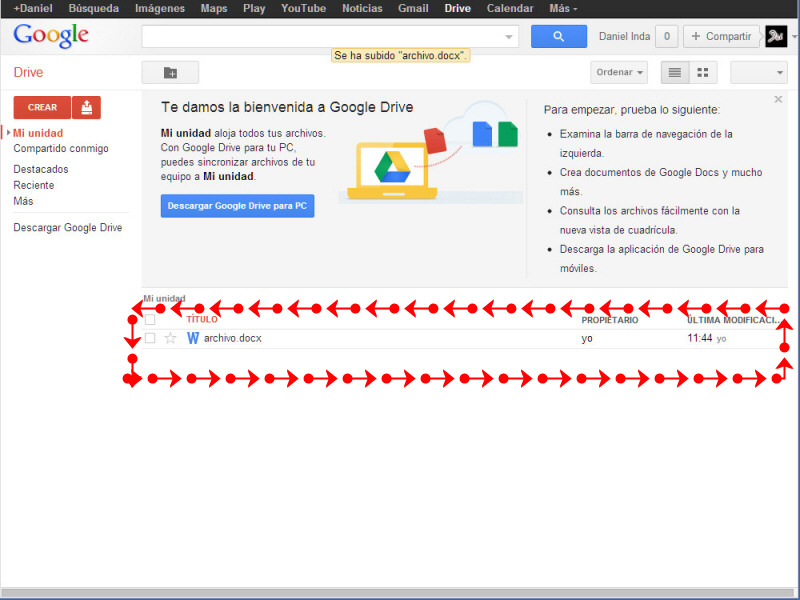Open the user profile avatar

[776, 36]
